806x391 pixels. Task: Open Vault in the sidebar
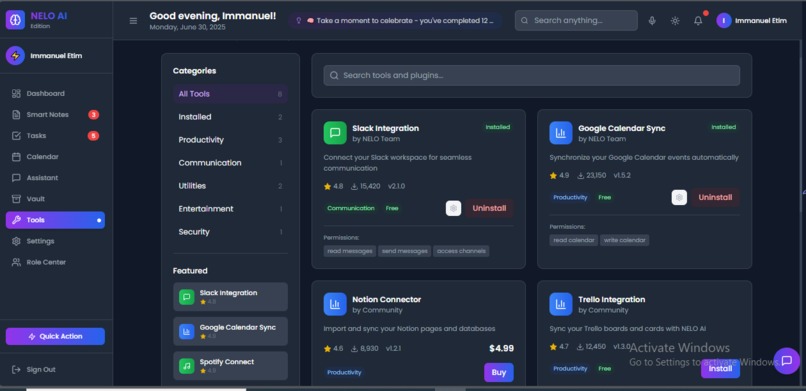click(x=56, y=199)
